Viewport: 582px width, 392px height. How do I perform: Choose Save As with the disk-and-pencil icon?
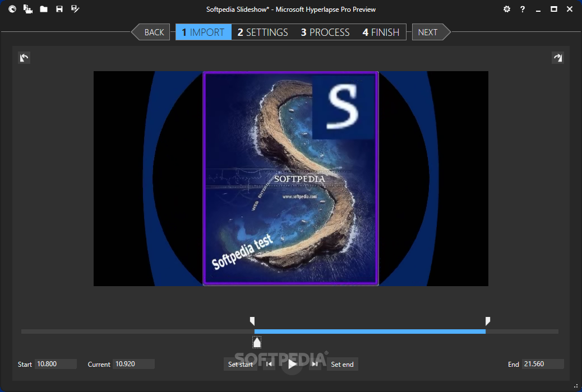(75, 9)
